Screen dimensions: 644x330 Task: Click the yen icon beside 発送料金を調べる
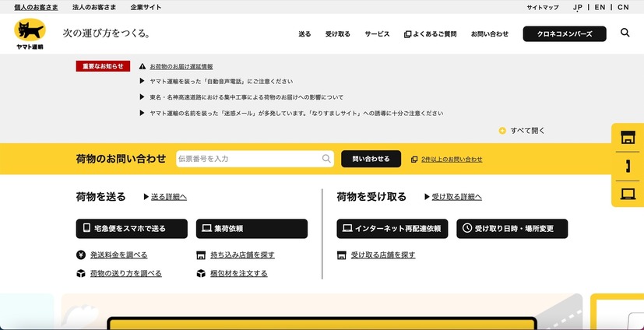[x=81, y=255]
